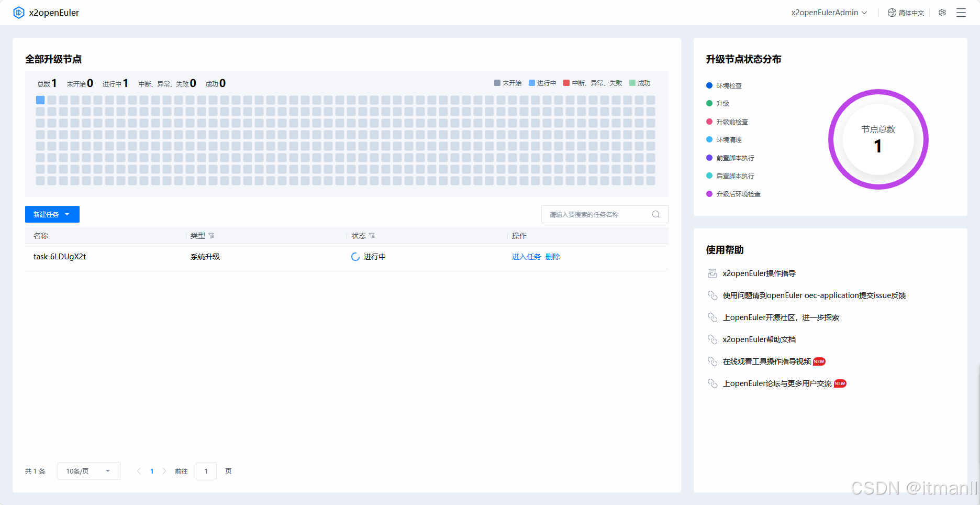The image size is (980, 505).
Task: Focus the task name search field
Action: 605,214
